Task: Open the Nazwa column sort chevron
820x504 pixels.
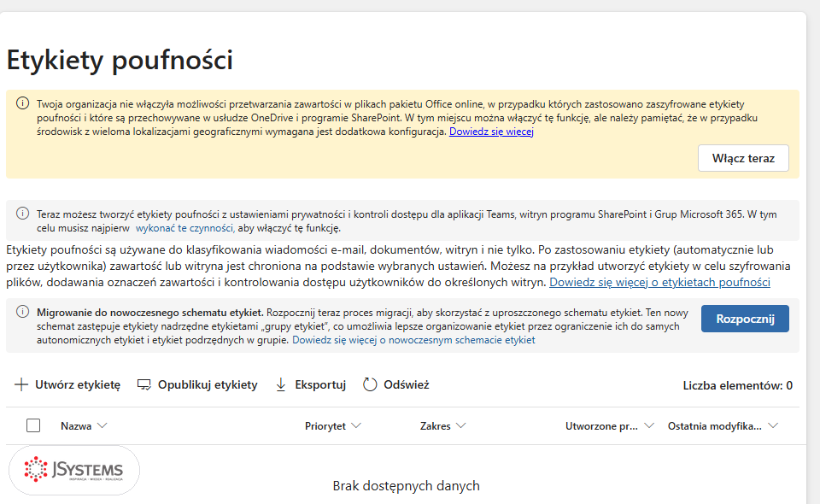Action: 102,425
